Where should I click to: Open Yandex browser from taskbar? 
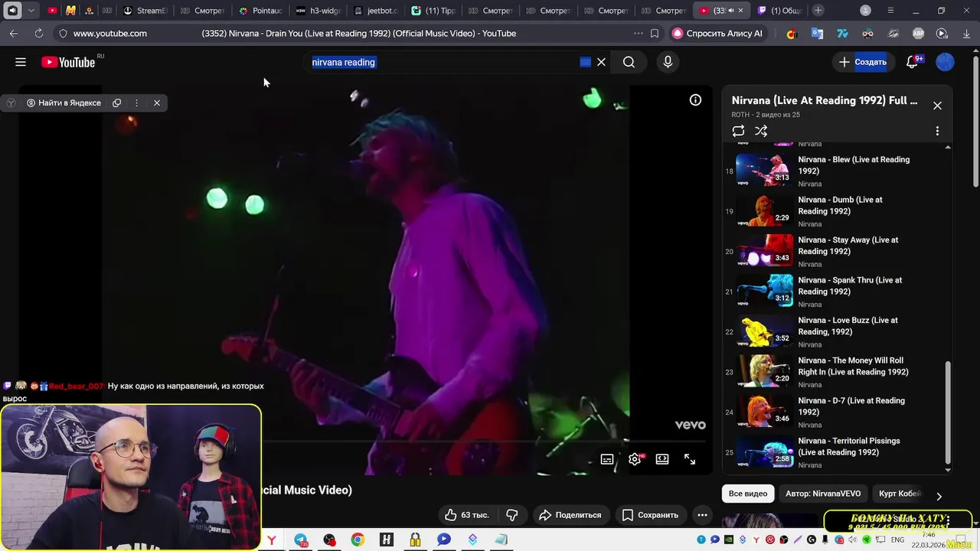[271, 540]
